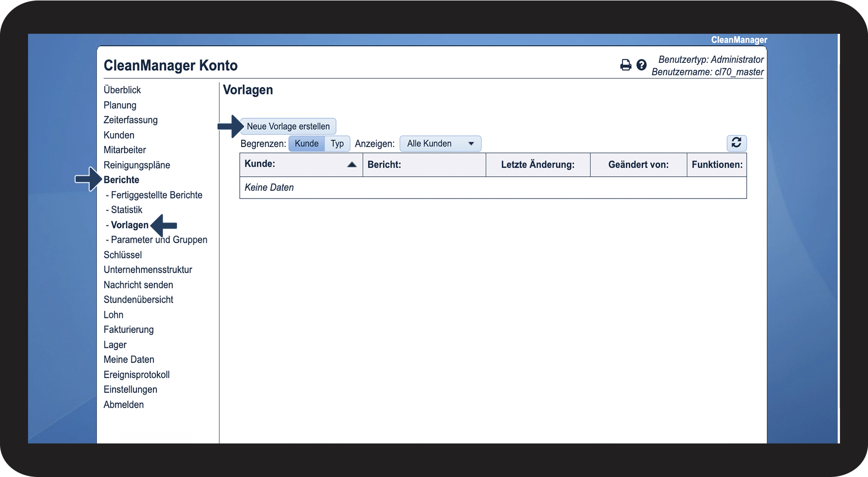Screen dimensions: 868x477
Task: Open the Alle Kunden dropdown
Action: pos(440,143)
